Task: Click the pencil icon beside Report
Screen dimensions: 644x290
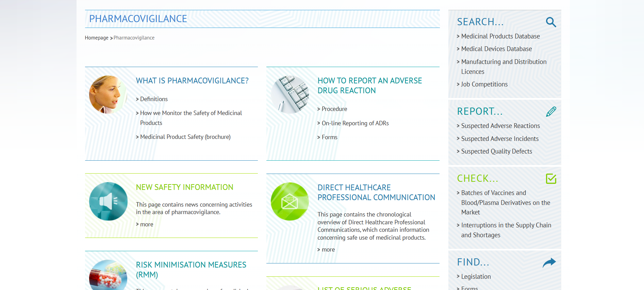Action: (x=551, y=112)
